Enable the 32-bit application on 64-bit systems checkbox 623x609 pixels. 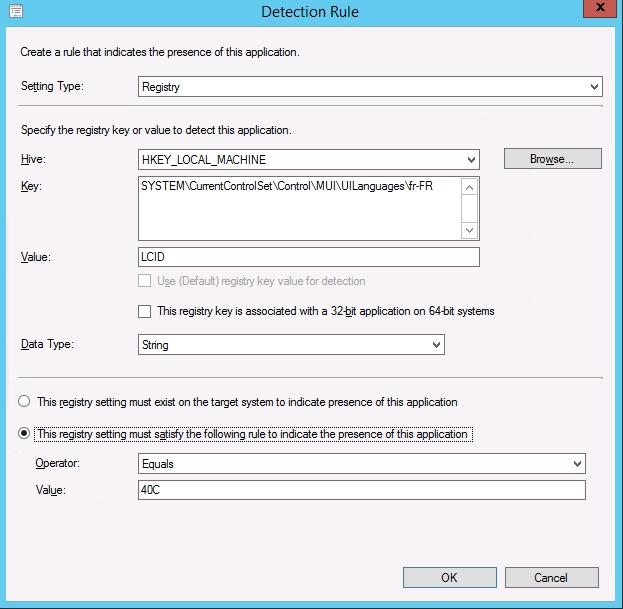click(146, 311)
